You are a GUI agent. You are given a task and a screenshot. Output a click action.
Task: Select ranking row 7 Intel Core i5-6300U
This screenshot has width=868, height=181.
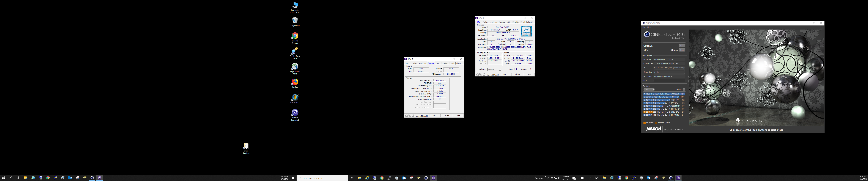click(664, 112)
